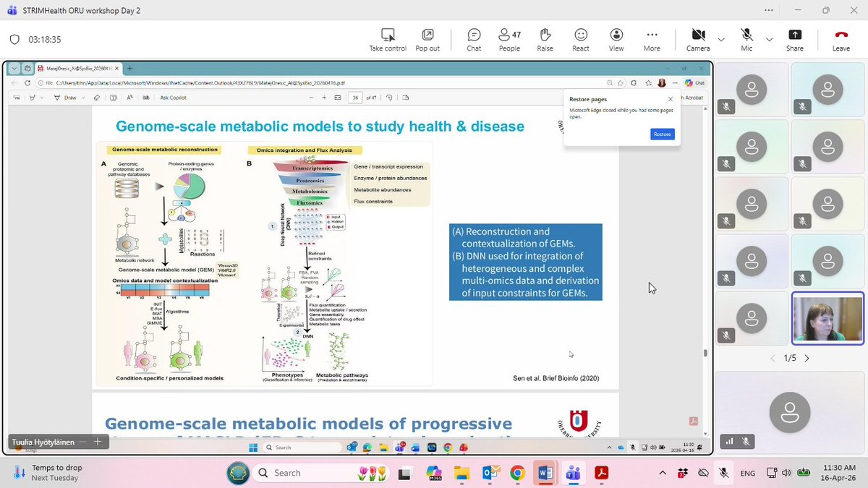Click the page number field showing 36
Viewport: 868px width, 488px height.
355,98
